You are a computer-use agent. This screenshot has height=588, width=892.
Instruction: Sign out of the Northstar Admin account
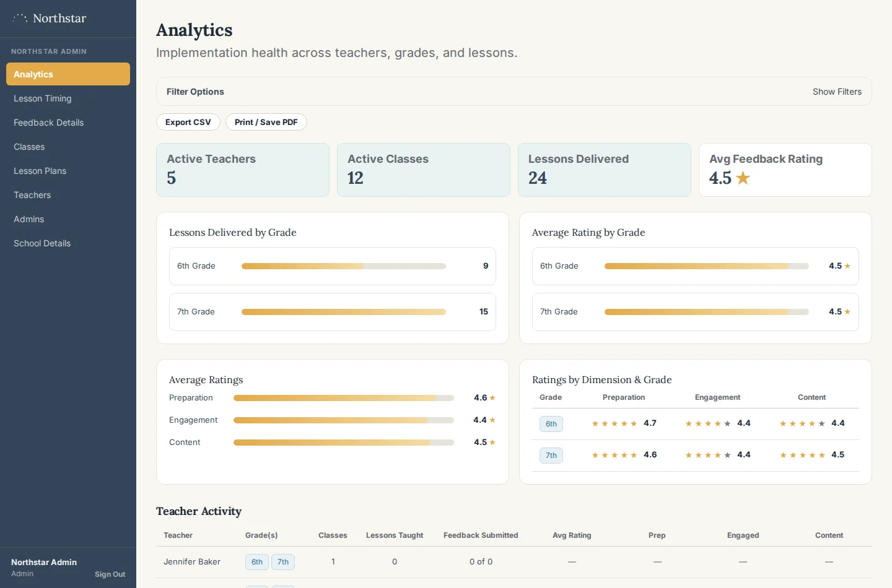pos(110,574)
